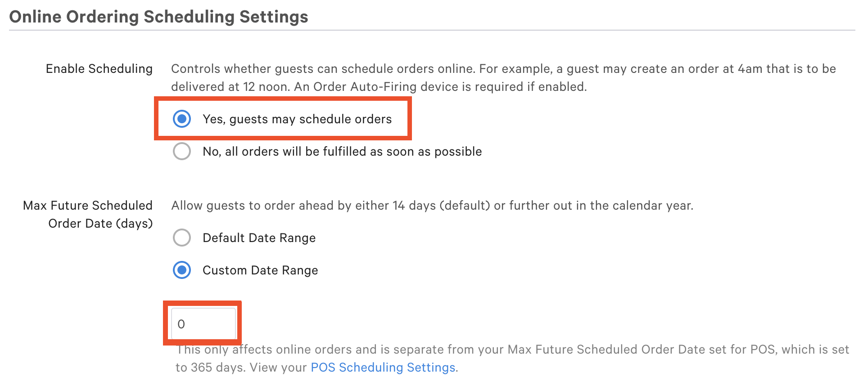Select the Default Date Range option
This screenshot has width=868, height=386.
click(182, 238)
